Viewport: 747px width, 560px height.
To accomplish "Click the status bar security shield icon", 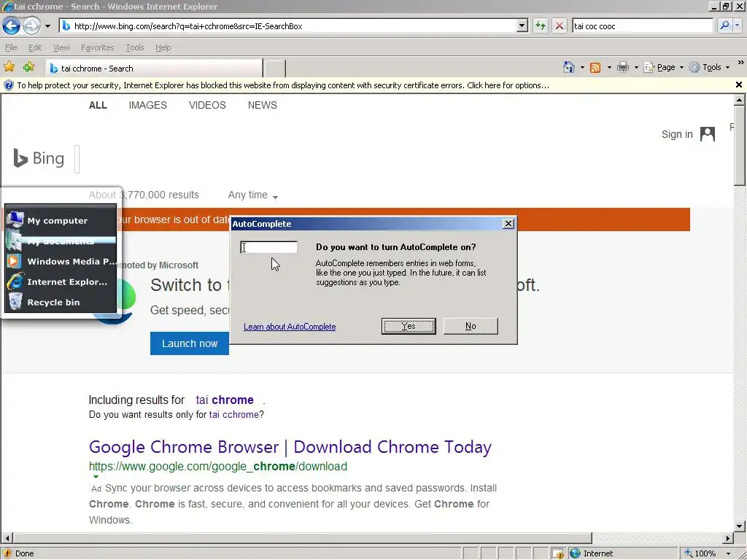I will coord(557,553).
